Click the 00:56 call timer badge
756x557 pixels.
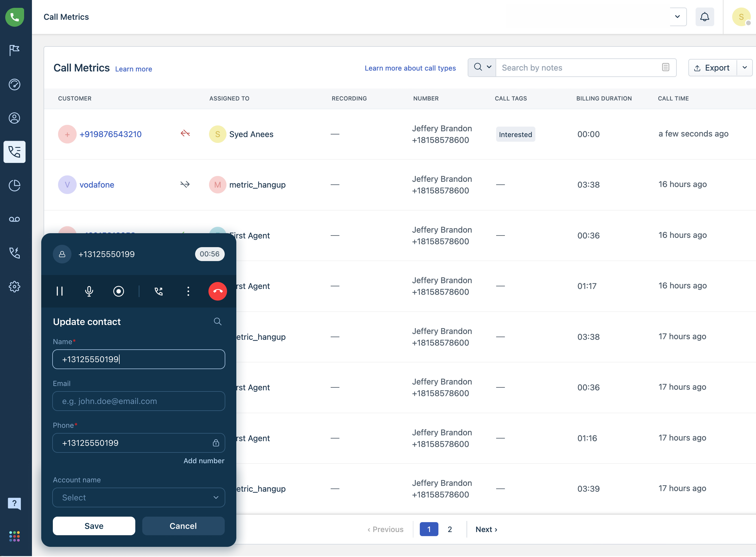[210, 254]
